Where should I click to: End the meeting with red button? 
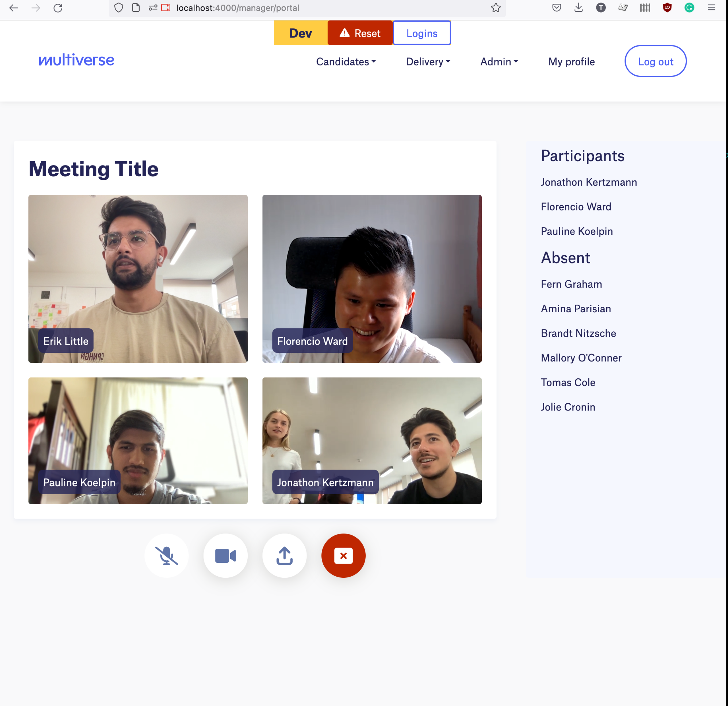[x=343, y=556]
